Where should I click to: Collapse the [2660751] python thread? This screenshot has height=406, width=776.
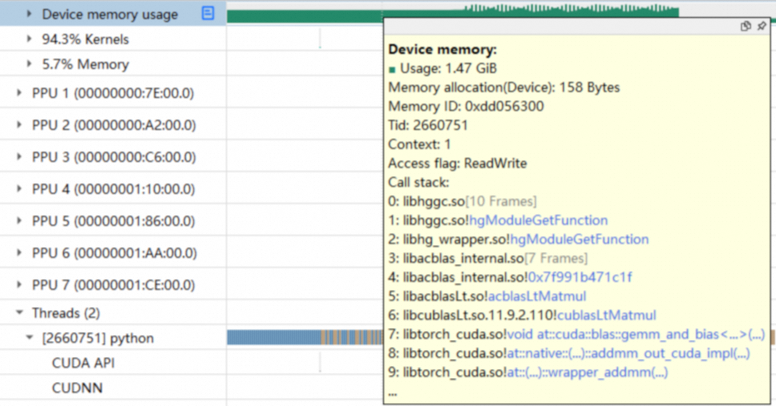pyautogui.click(x=29, y=339)
